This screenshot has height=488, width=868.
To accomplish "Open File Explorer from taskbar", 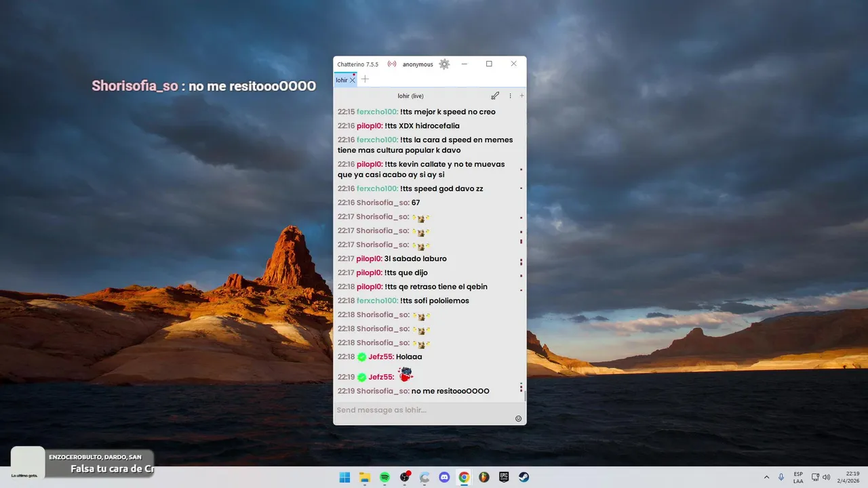I will pos(365,477).
